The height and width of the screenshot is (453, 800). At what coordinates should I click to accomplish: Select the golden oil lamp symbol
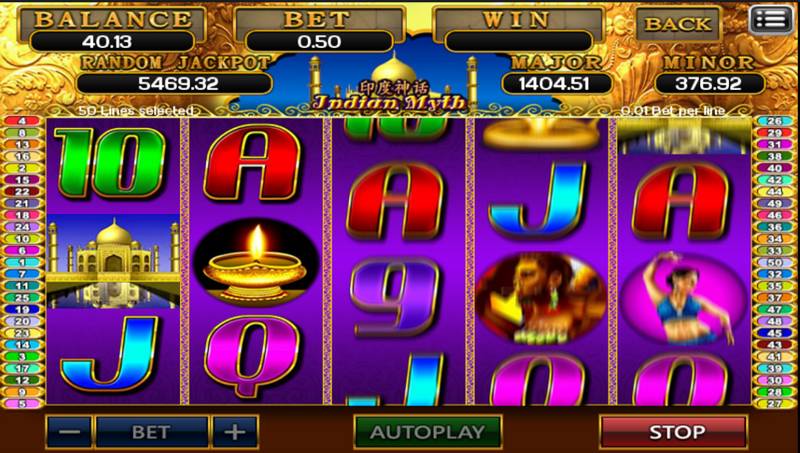click(x=256, y=262)
